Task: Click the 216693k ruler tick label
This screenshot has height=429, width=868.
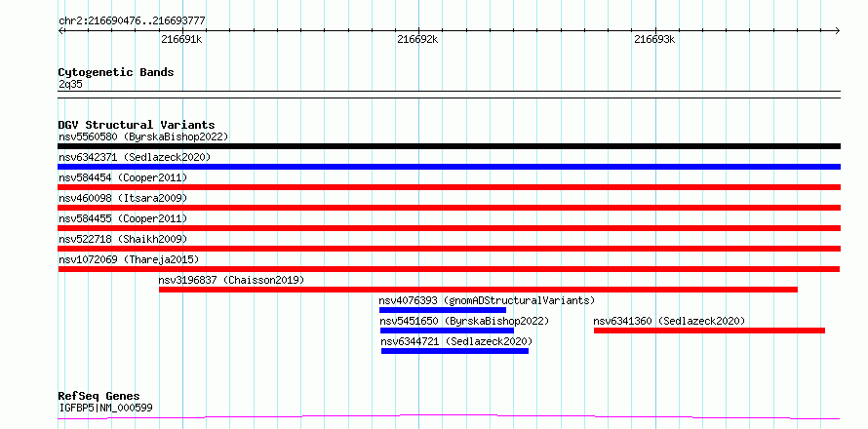Action: coord(654,39)
